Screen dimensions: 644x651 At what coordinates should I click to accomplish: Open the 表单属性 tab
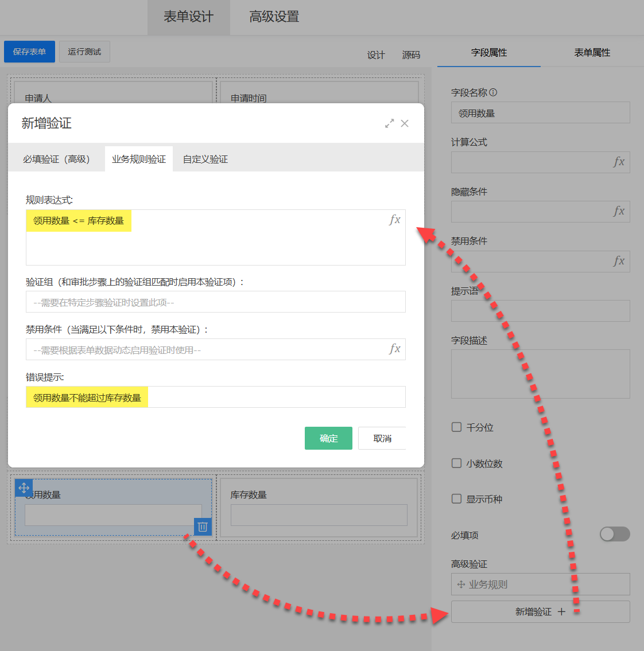point(592,53)
